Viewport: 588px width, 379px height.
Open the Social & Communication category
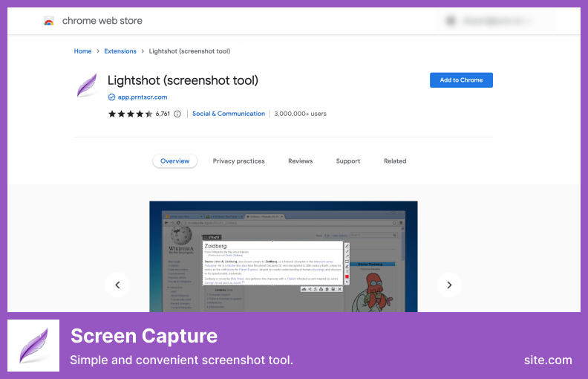click(x=229, y=114)
